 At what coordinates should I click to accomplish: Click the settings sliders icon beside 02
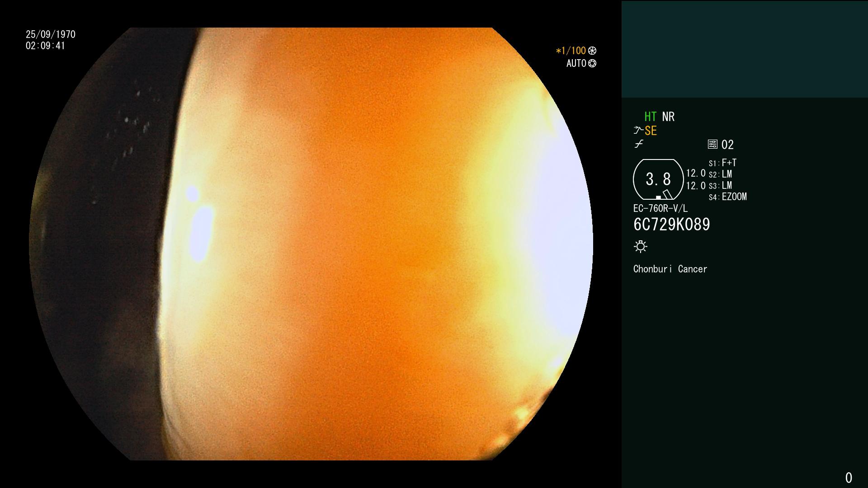click(712, 144)
